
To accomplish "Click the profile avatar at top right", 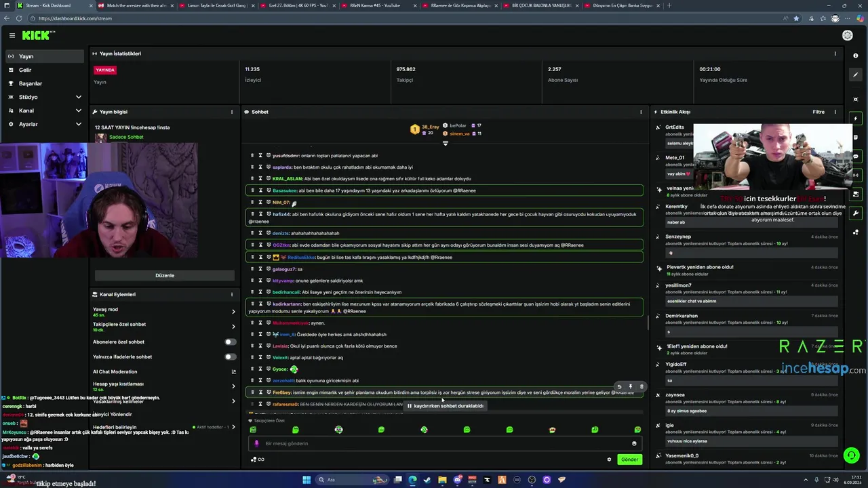I will 848,35.
